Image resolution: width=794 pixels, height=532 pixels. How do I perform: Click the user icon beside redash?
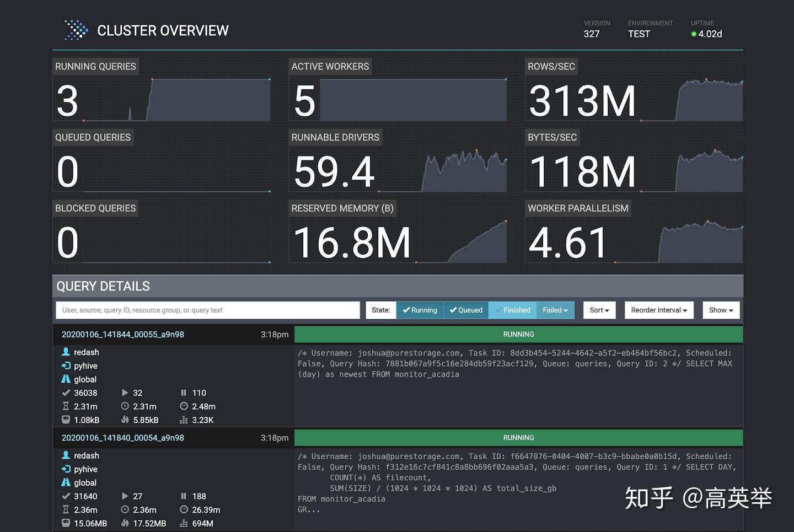[x=67, y=352]
